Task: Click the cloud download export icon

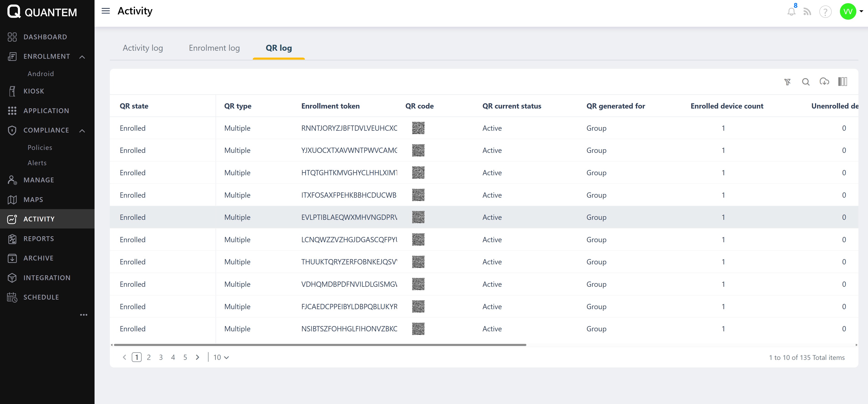Action: pos(824,82)
